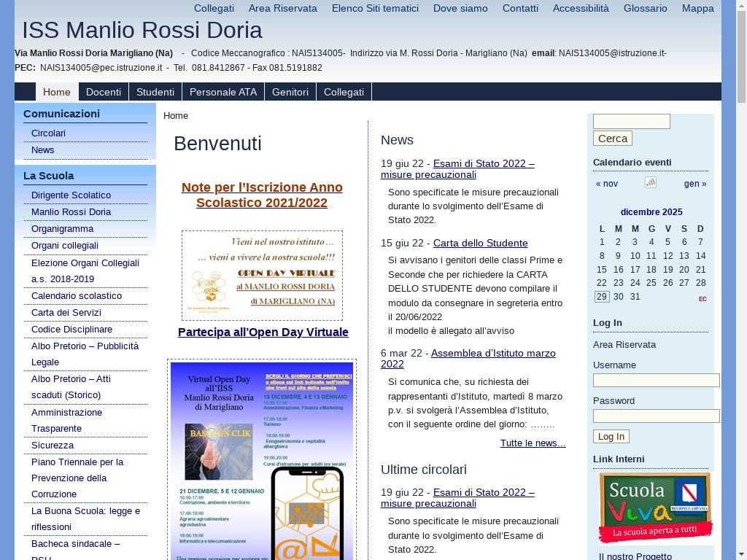Open the Docenti menu tab
Screen dimensions: 747x560
[x=104, y=92]
